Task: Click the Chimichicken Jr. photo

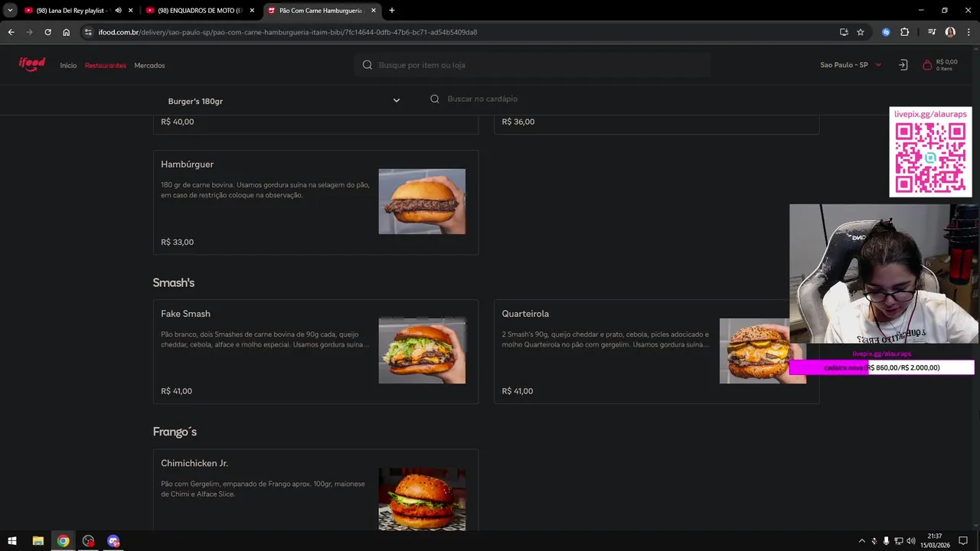Action: tap(422, 499)
